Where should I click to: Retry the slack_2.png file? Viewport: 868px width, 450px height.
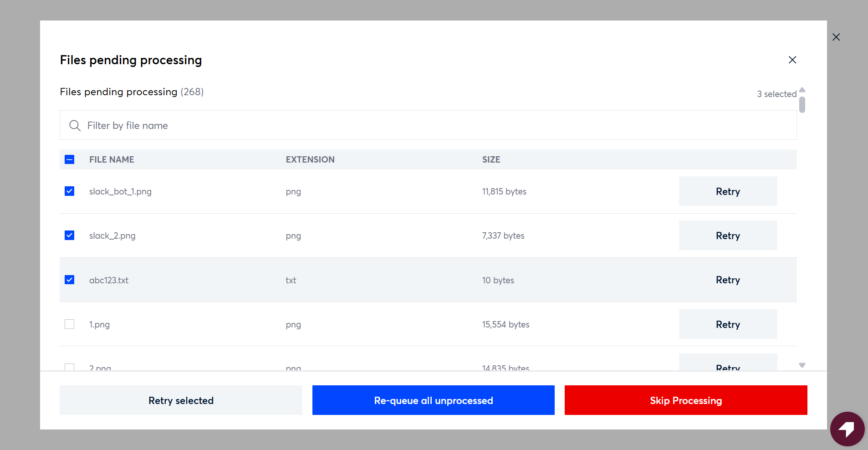click(728, 235)
